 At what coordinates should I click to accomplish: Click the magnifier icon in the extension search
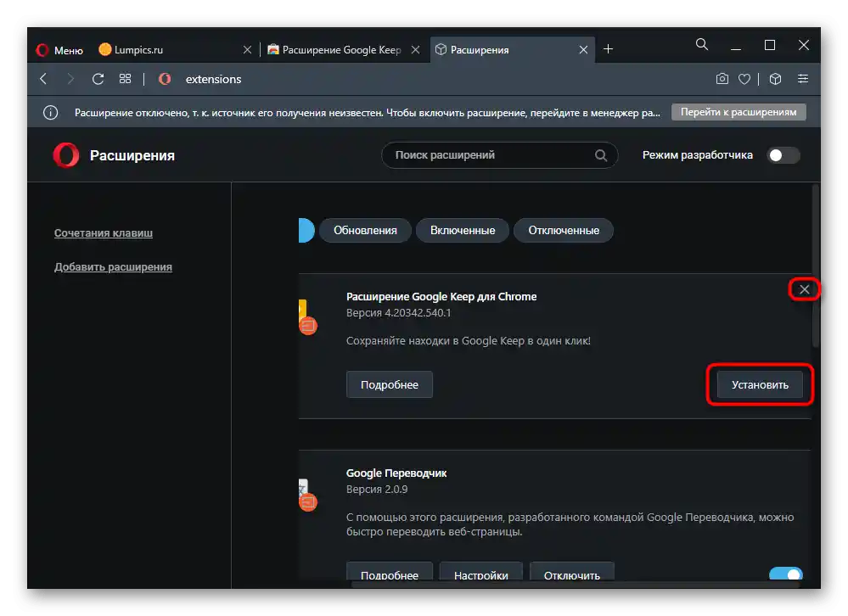600,155
